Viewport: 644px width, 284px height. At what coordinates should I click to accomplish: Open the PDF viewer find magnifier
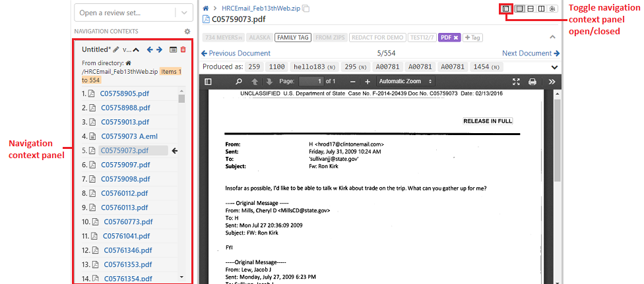(x=239, y=81)
